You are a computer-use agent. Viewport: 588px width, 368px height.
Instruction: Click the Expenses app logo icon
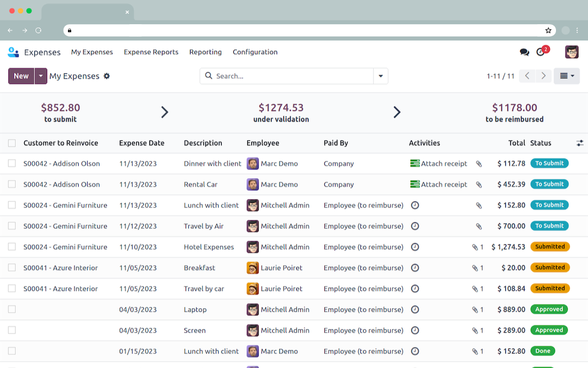click(x=13, y=52)
